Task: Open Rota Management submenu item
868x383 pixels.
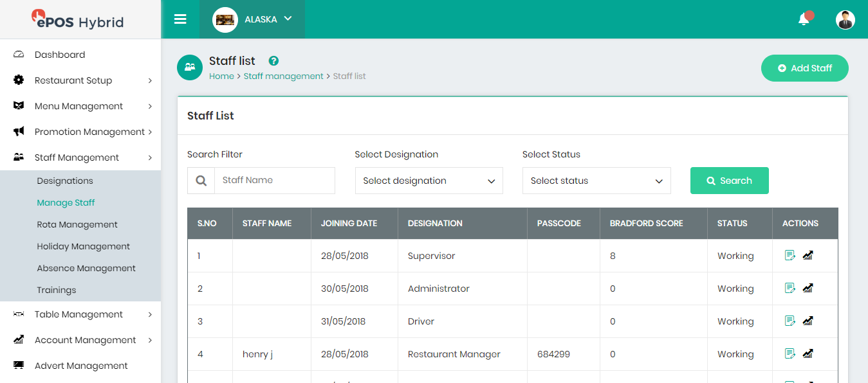Action: [x=77, y=224]
